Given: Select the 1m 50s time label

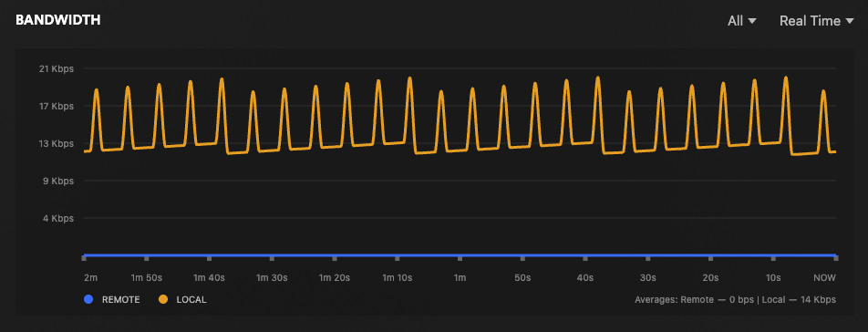Looking at the screenshot, I should point(147,277).
